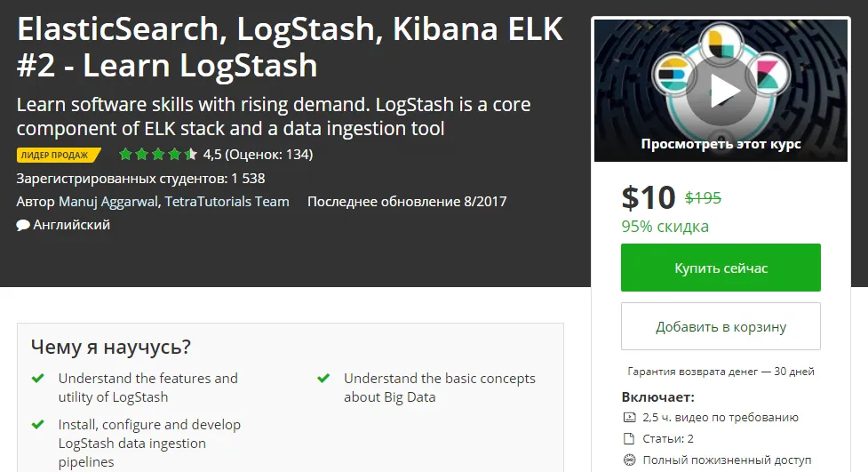Play the course preview video
Image resolution: width=868 pixels, height=472 pixels.
[724, 90]
